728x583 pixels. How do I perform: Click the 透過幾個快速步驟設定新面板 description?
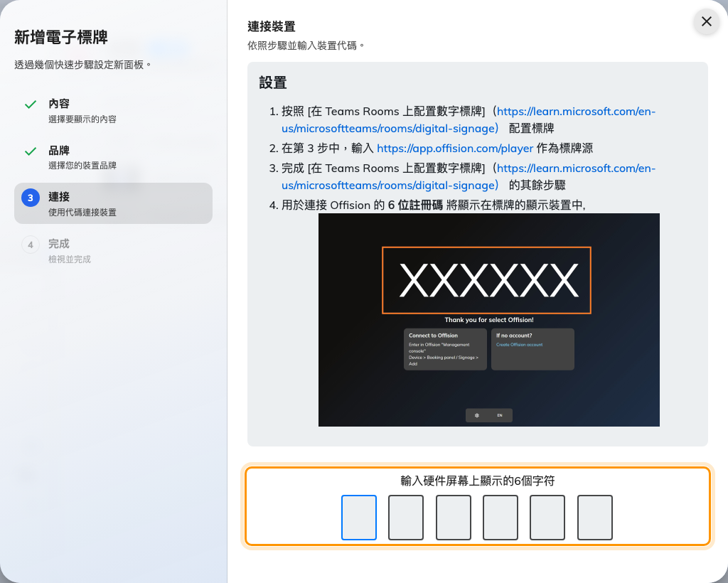(82, 65)
